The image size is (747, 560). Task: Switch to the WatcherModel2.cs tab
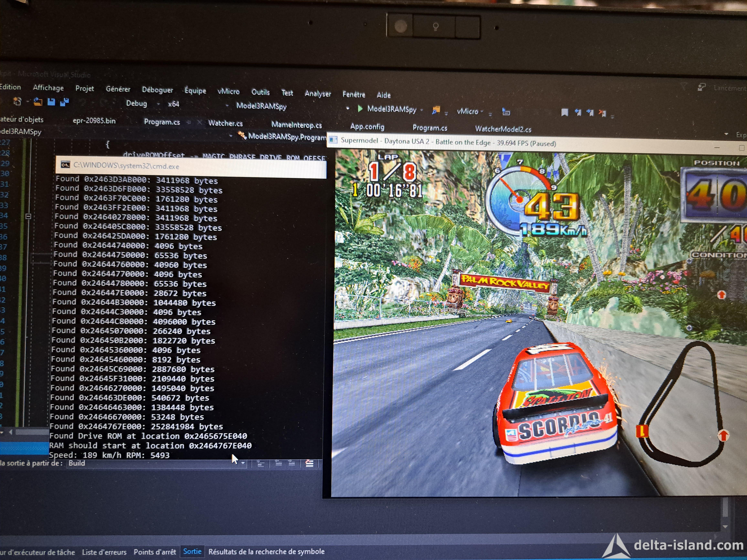503,129
